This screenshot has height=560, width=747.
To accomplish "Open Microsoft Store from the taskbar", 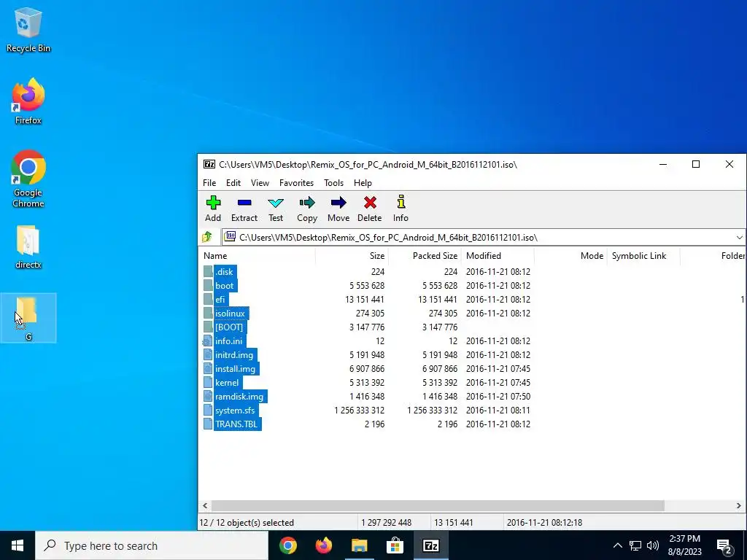I will tap(395, 545).
